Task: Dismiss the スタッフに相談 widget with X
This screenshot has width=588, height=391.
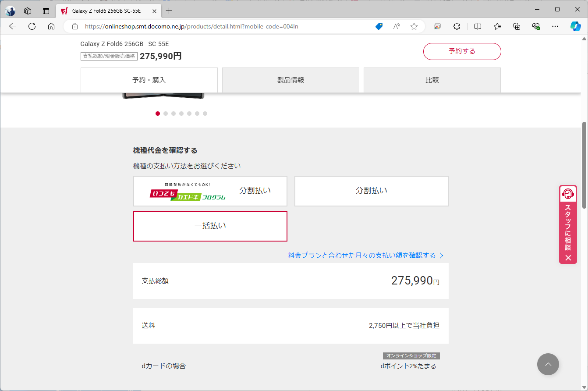Action: click(568, 258)
